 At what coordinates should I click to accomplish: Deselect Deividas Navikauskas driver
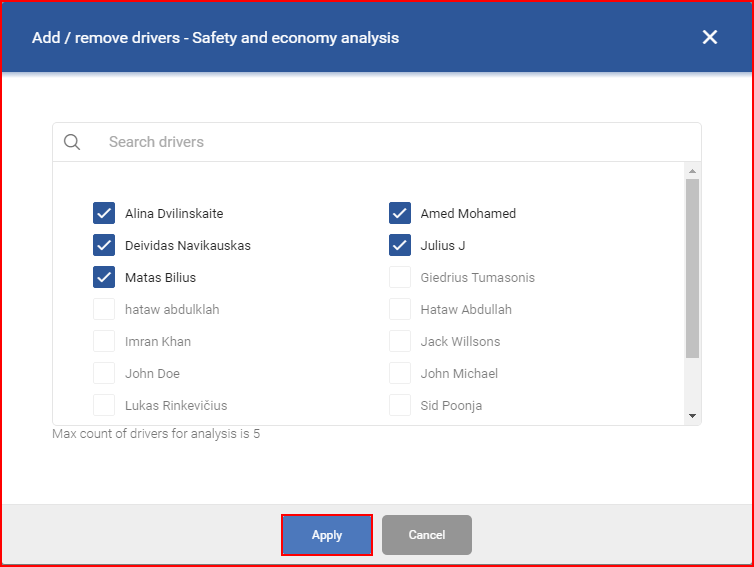tap(104, 245)
